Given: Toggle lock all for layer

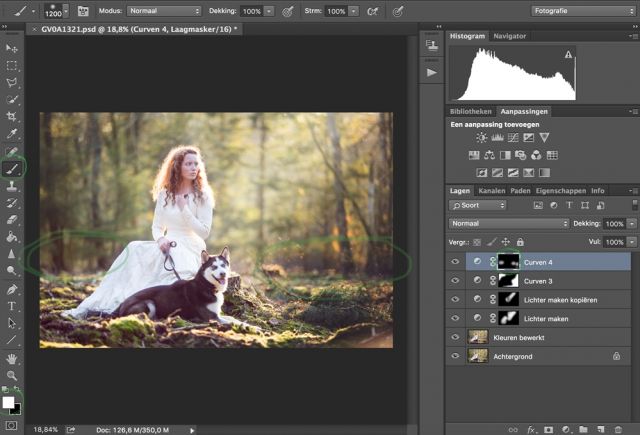Looking at the screenshot, I should (520, 242).
